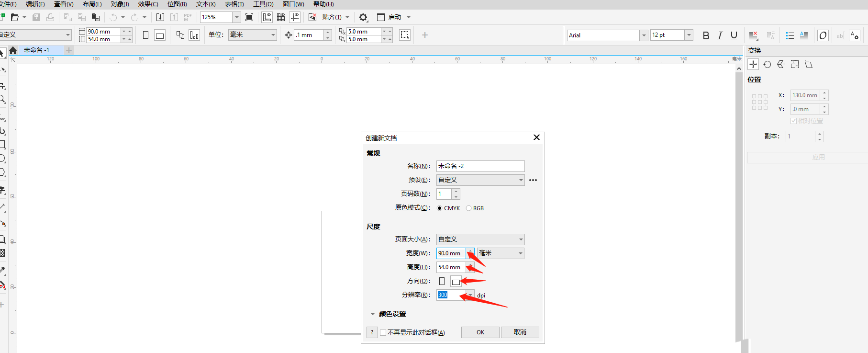
Task: Check 不再显示此对话框 checkbox
Action: pyautogui.click(x=383, y=332)
